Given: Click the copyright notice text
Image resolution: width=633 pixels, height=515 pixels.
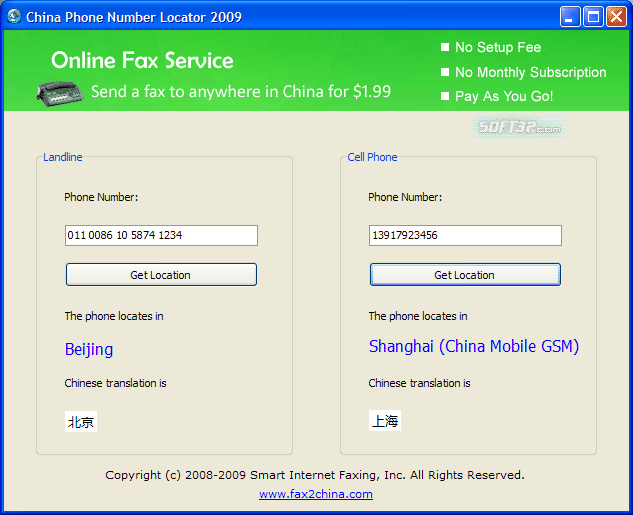Looking at the screenshot, I should coord(315,475).
